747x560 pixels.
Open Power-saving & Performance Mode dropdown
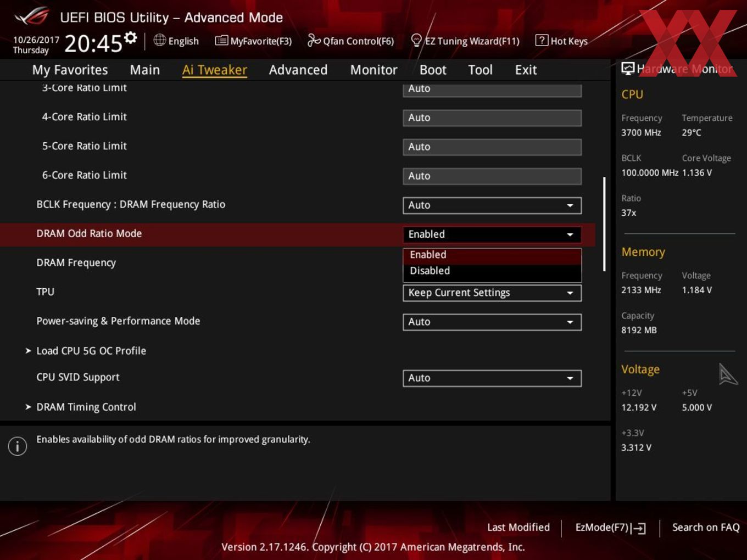tap(492, 322)
